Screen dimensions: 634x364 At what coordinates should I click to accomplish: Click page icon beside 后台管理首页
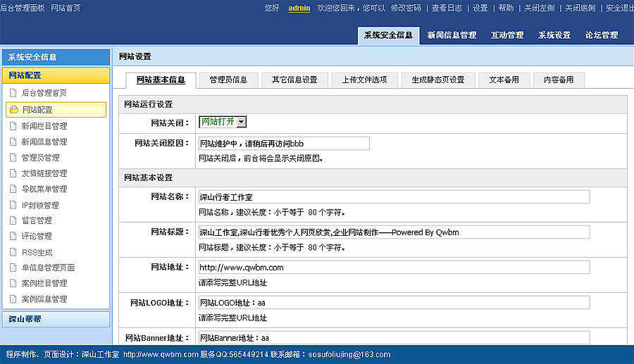tap(13, 93)
